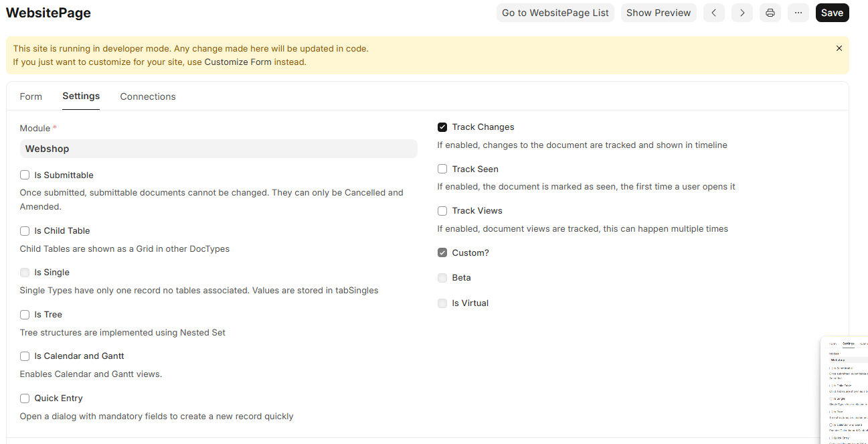868x444 pixels.
Task: Open the Connections tab
Action: pyautogui.click(x=148, y=96)
